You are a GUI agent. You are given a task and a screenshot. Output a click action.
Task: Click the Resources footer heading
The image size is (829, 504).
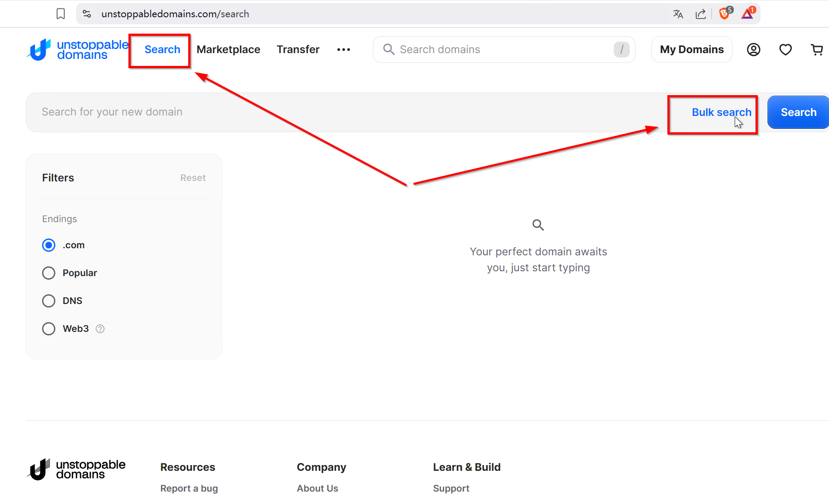click(x=188, y=467)
